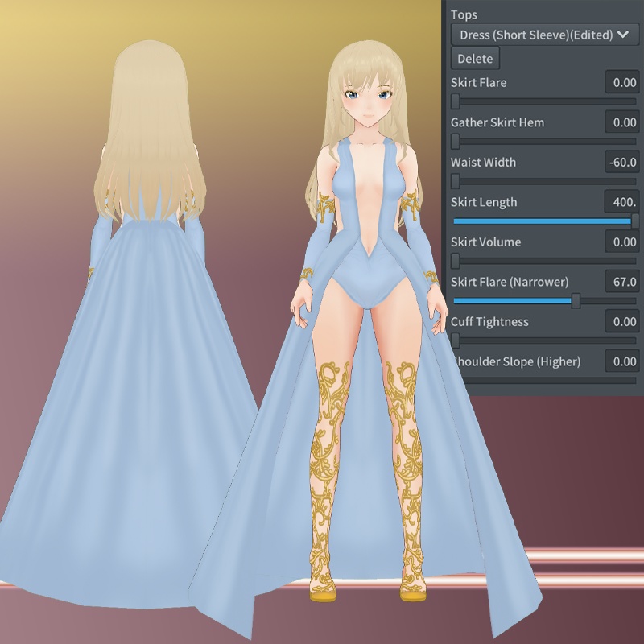Click the Delete button
The width and height of the screenshot is (644, 644).
(475, 58)
